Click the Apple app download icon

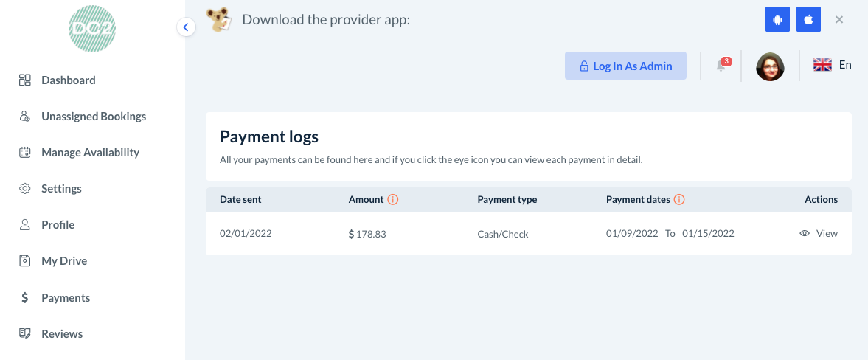[808, 20]
